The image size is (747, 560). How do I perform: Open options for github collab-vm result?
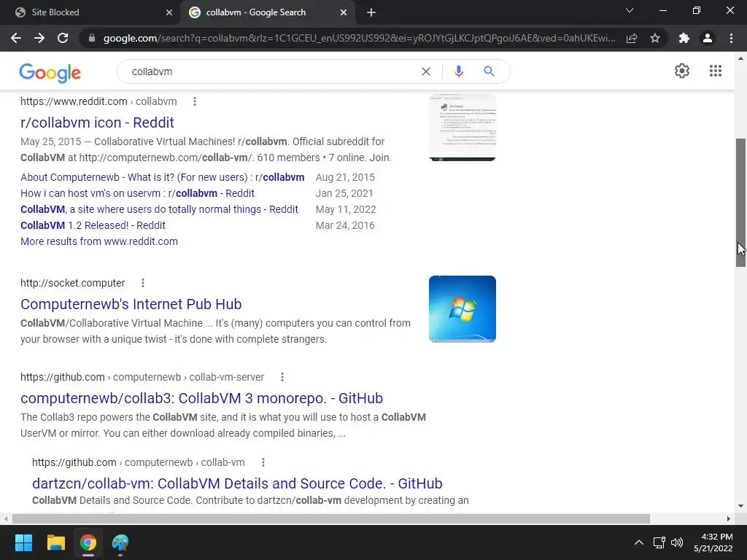[263, 462]
